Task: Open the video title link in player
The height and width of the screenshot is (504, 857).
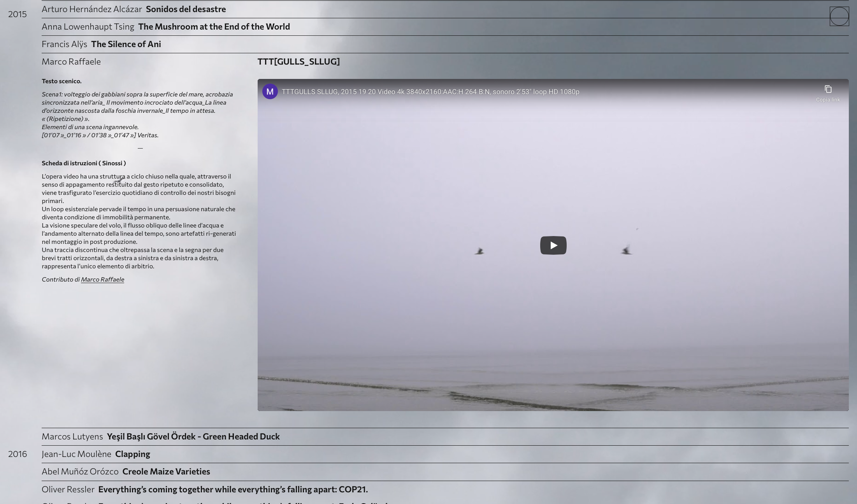Action: [x=430, y=92]
